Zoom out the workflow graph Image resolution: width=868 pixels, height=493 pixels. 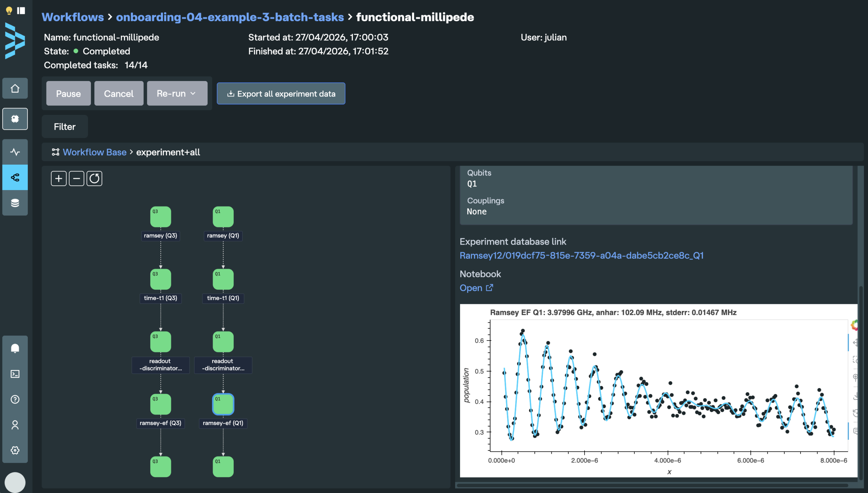[x=77, y=178]
